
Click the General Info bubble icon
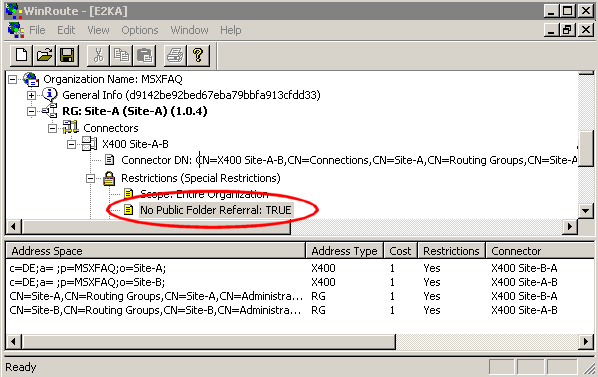coord(50,95)
